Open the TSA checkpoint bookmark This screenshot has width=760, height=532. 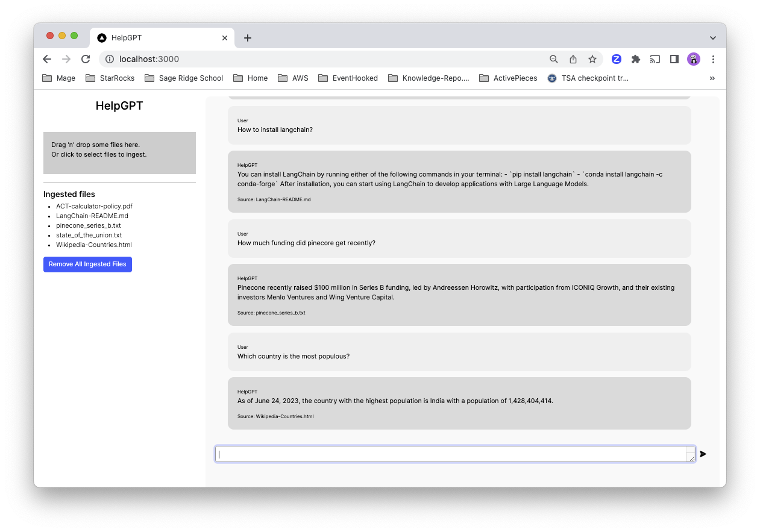click(588, 78)
